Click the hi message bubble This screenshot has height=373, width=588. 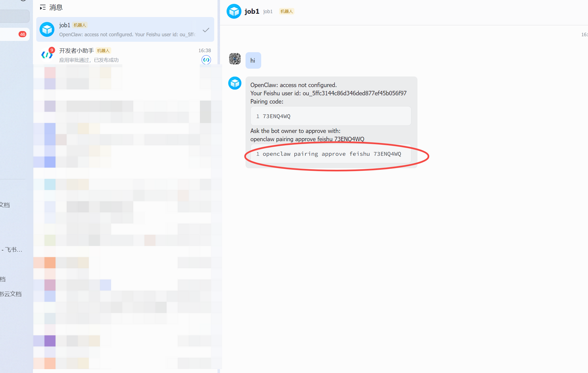(253, 60)
